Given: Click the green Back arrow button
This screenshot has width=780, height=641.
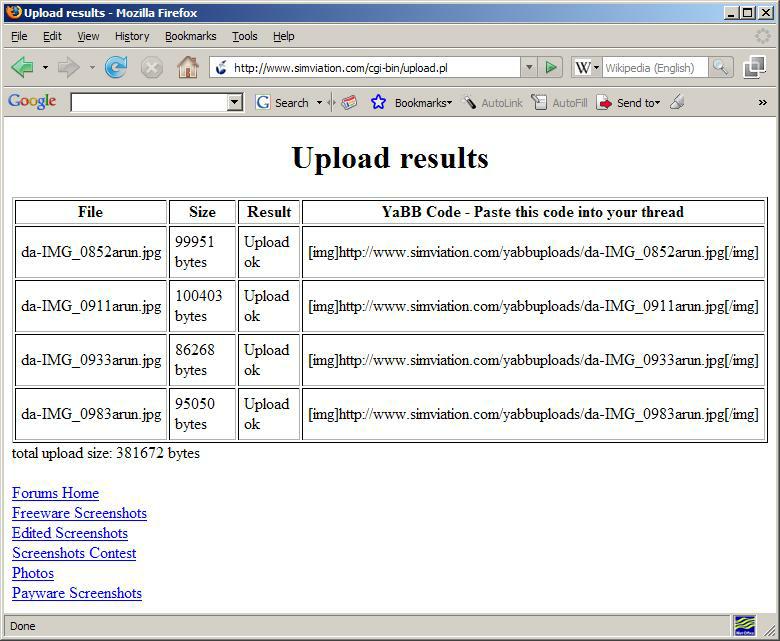Looking at the screenshot, I should (x=22, y=67).
